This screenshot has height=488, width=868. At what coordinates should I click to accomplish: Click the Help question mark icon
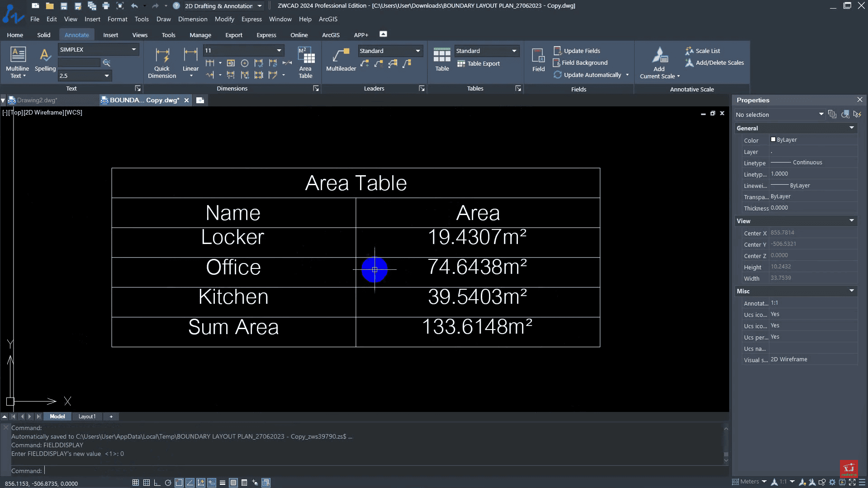point(176,6)
